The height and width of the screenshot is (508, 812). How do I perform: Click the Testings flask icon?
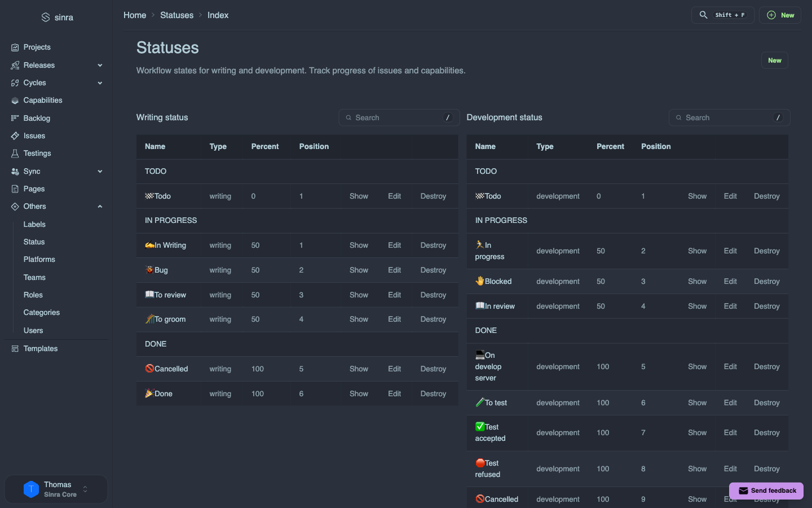point(15,154)
